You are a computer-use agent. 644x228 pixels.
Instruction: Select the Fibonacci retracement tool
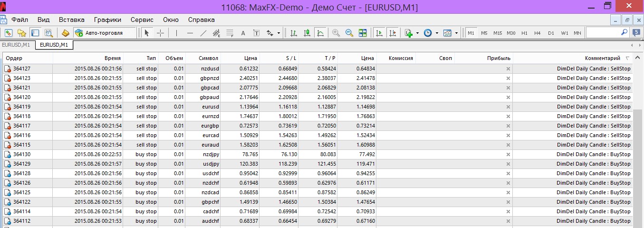click(x=230, y=33)
